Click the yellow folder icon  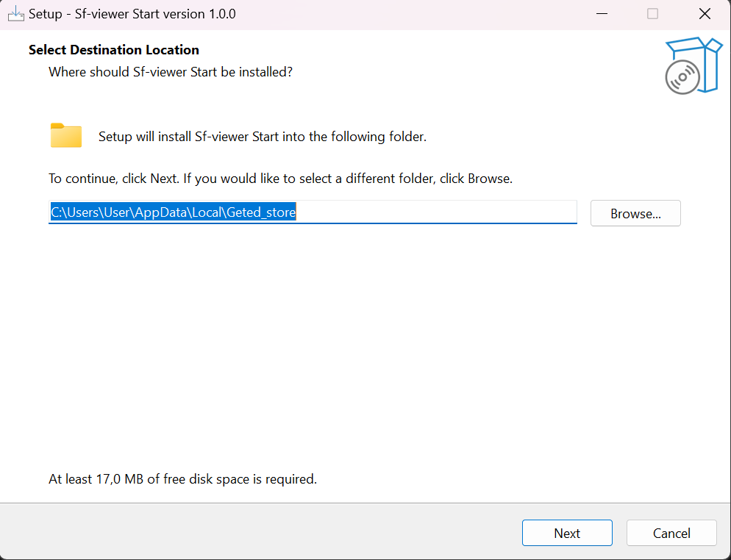[66, 136]
